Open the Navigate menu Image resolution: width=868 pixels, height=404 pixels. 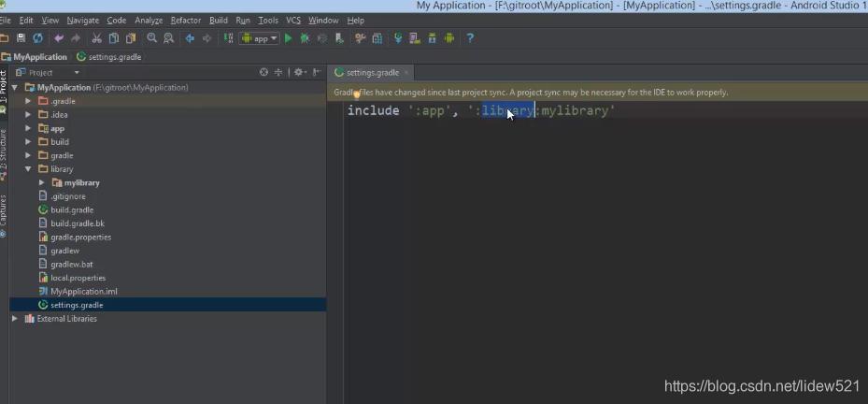[83, 20]
